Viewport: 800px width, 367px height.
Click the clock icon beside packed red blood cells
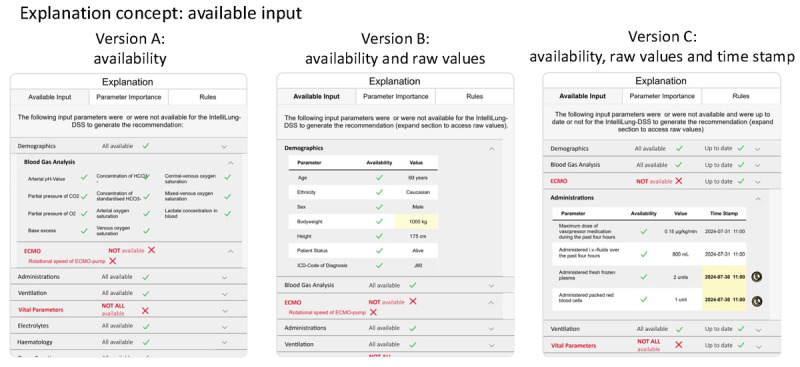(x=758, y=301)
